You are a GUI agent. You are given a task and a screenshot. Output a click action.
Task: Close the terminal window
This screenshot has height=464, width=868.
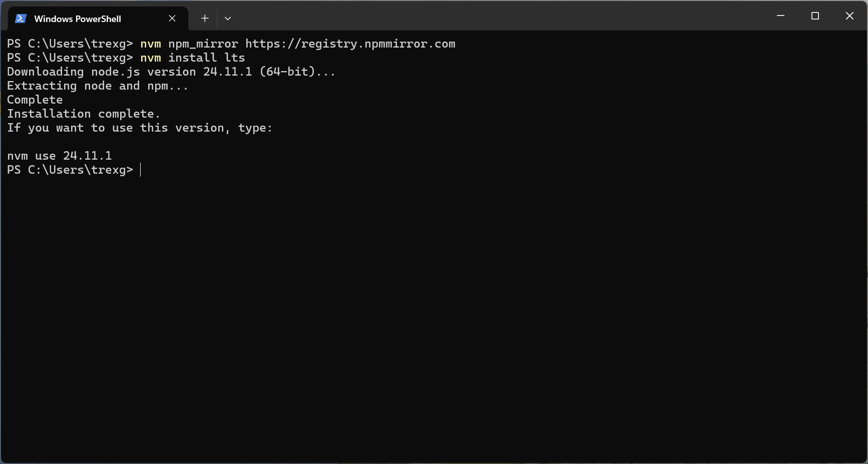849,16
